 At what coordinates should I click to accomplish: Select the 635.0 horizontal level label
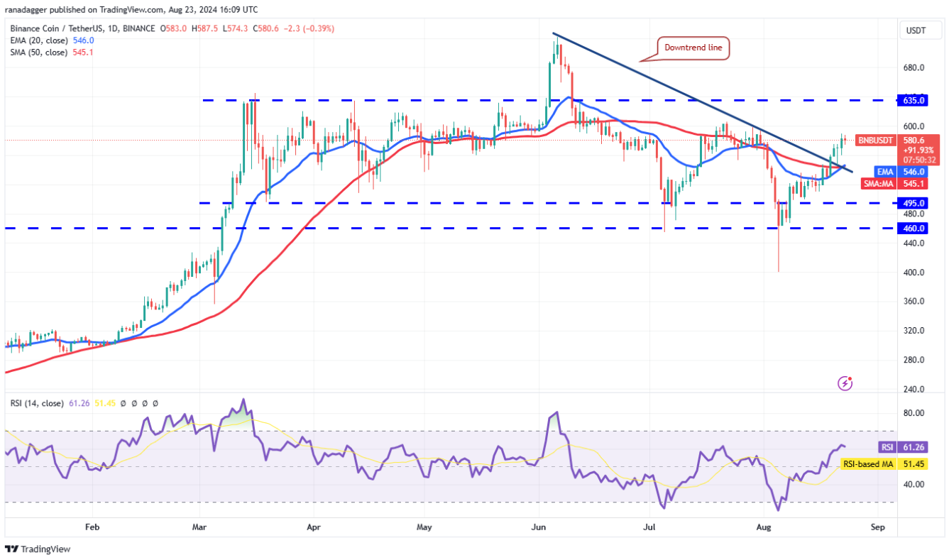pyautogui.click(x=914, y=101)
